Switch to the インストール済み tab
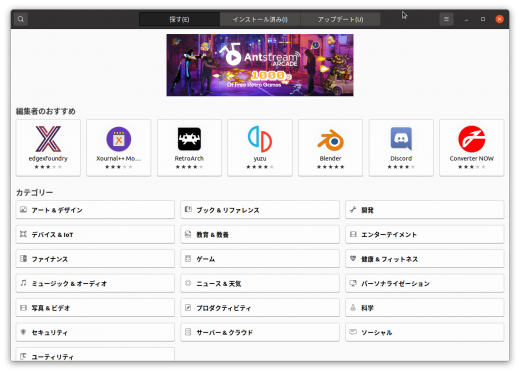The image size is (520, 373). 260,19
